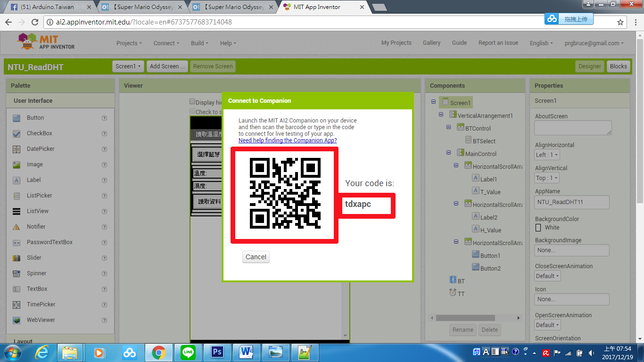The height and width of the screenshot is (362, 644).
Task: Click the browser address bar
Action: (330, 22)
